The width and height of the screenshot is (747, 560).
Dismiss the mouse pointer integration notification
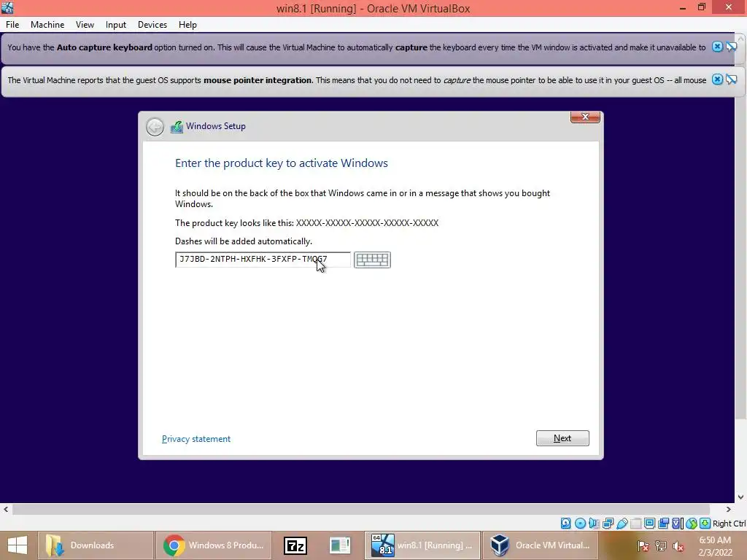click(x=717, y=79)
